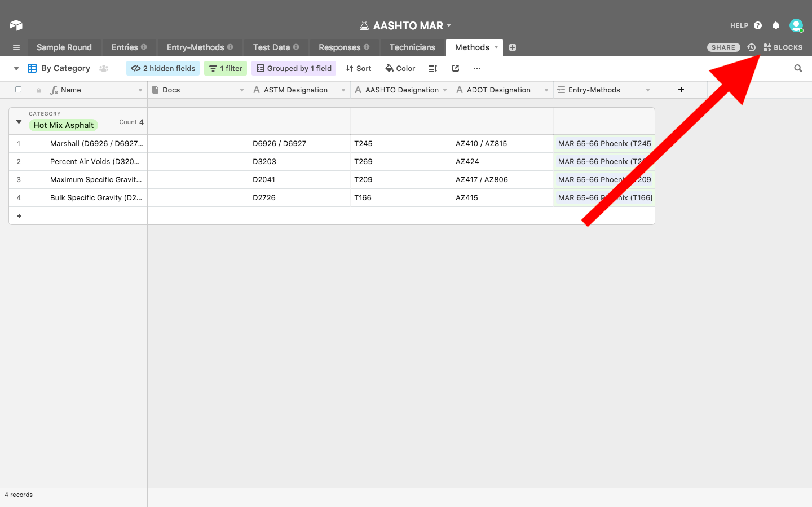Click info icon on Responses tab

367,47
